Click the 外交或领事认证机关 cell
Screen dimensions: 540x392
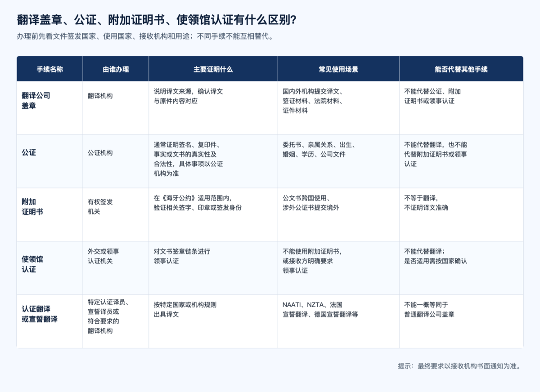103,256
